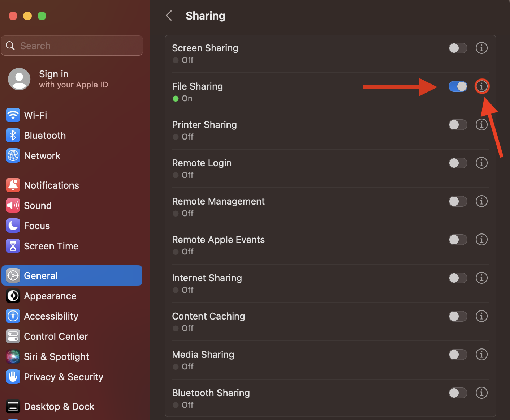Expand Content Caching info options
Viewport: 510px width, 420px height.
(481, 316)
